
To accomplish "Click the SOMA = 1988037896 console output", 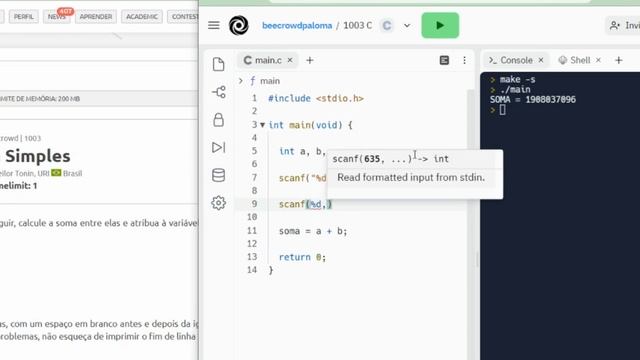I will pyautogui.click(x=533, y=100).
